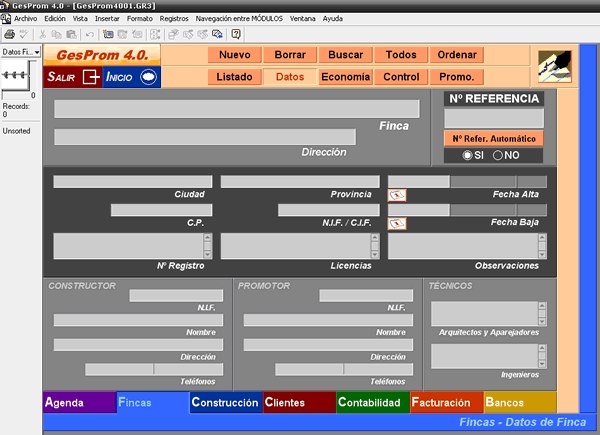Click the Nº Referencia input field
This screenshot has height=435, width=600.
point(494,118)
